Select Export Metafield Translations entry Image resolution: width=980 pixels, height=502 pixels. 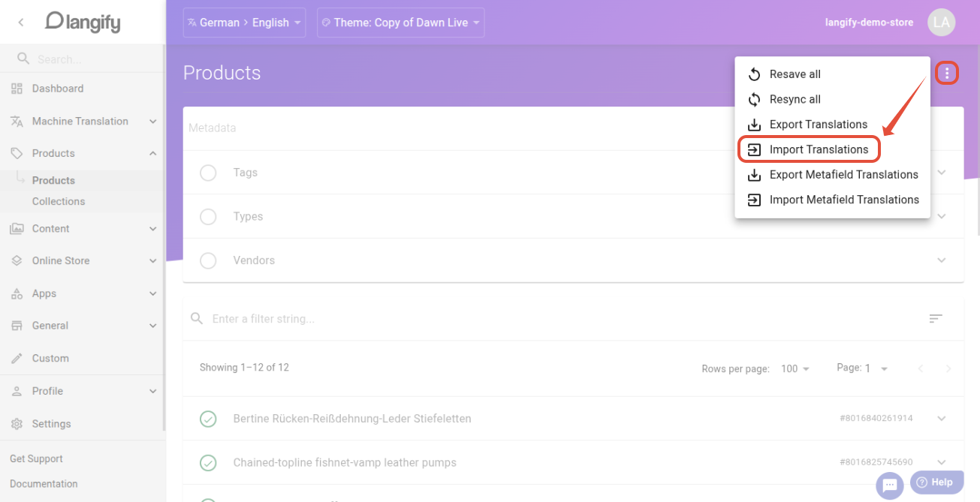[832, 175]
